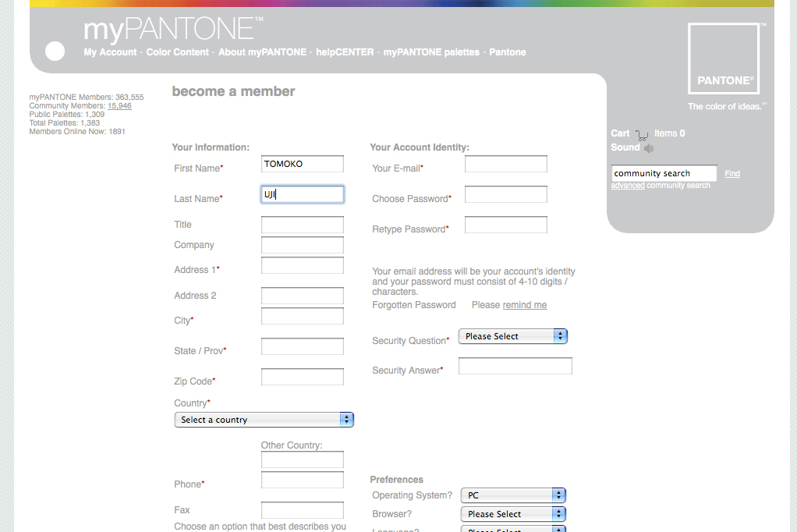The height and width of the screenshot is (532, 797).
Task: Focus the First Name field
Action: (x=303, y=164)
